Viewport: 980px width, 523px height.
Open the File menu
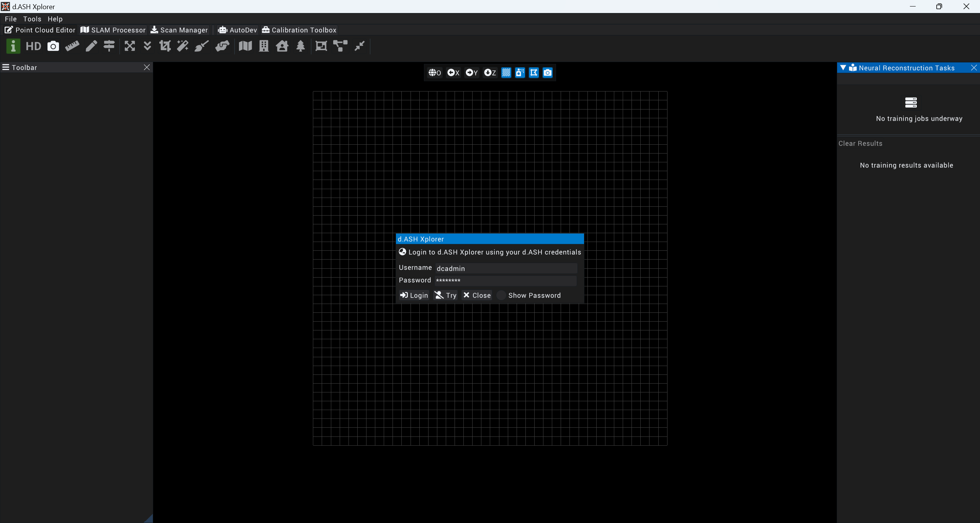11,19
